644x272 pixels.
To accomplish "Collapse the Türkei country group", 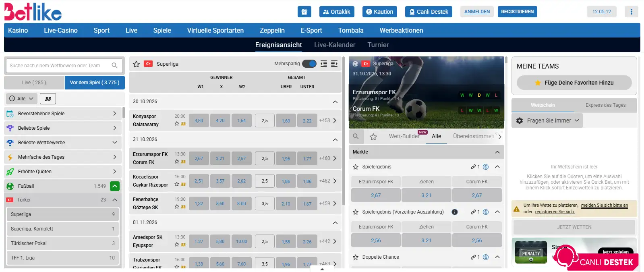I will [x=115, y=200].
